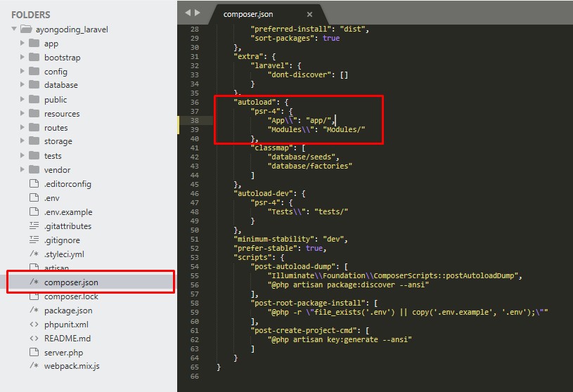The height and width of the screenshot is (392, 573).
Task: Open server.php in the sidebar
Action: [63, 353]
